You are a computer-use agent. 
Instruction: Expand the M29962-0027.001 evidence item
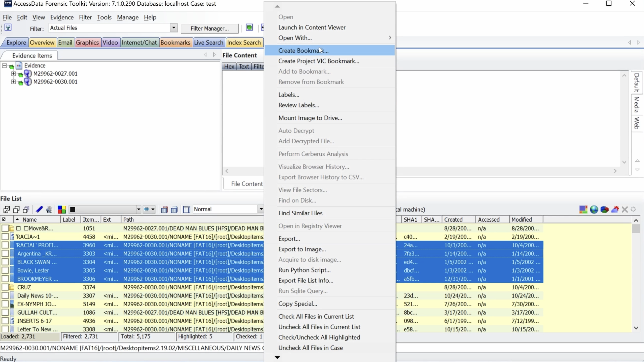pos(13,73)
